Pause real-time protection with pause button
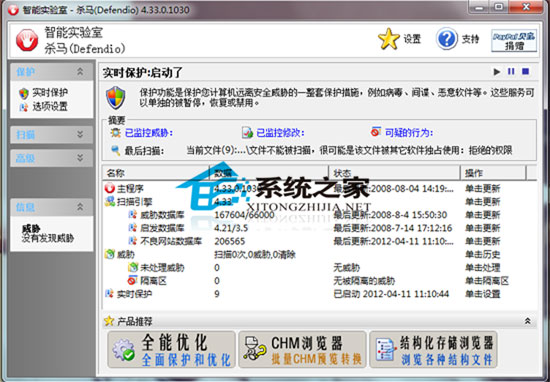The width and height of the screenshot is (550, 382). pyautogui.click(x=511, y=72)
